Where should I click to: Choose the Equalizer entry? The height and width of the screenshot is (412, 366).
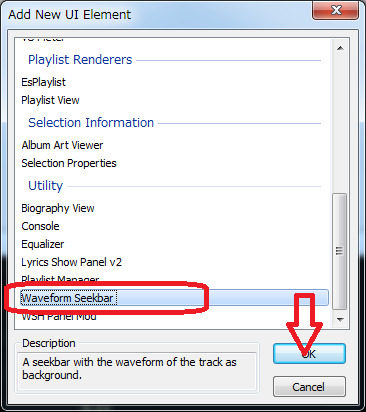[x=43, y=244]
